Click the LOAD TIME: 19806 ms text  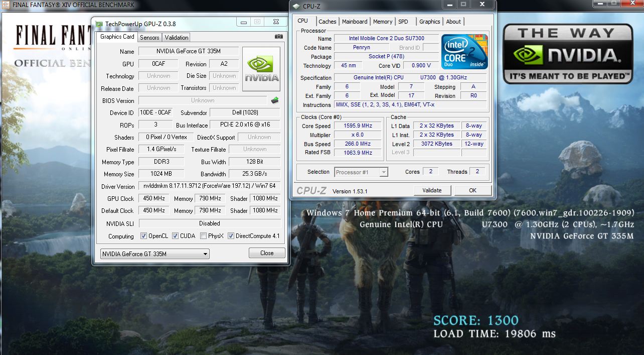pos(495,333)
